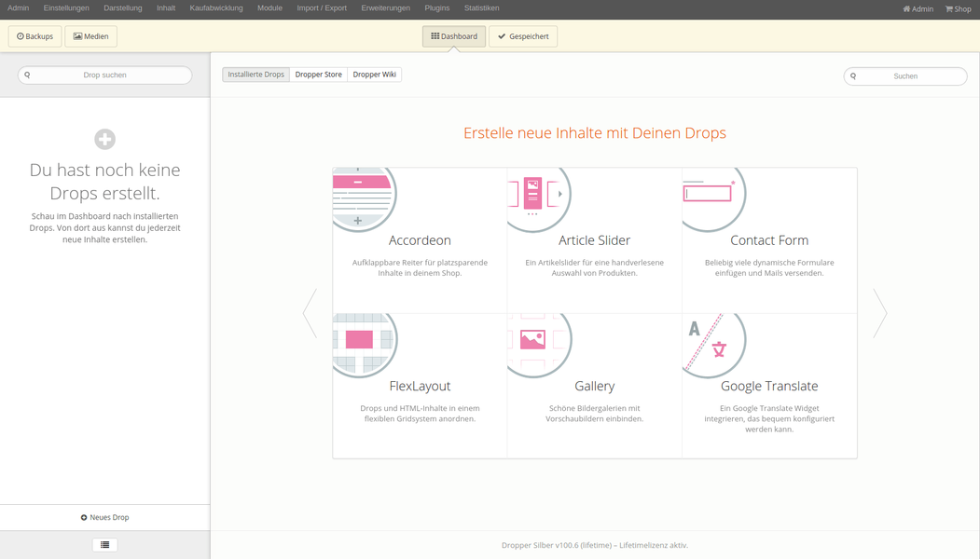The width and height of the screenshot is (980, 559).
Task: Click the FlexLayout grid icon
Action: click(x=365, y=346)
